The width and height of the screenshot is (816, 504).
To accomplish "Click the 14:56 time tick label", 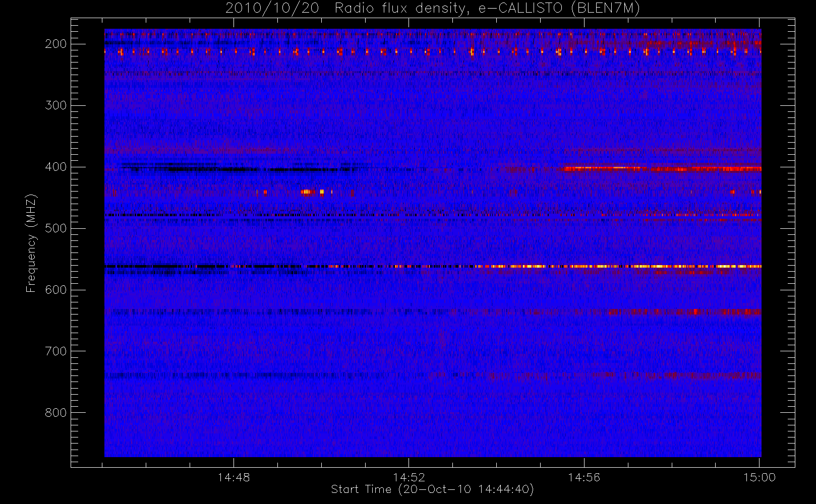I will pyautogui.click(x=584, y=477).
